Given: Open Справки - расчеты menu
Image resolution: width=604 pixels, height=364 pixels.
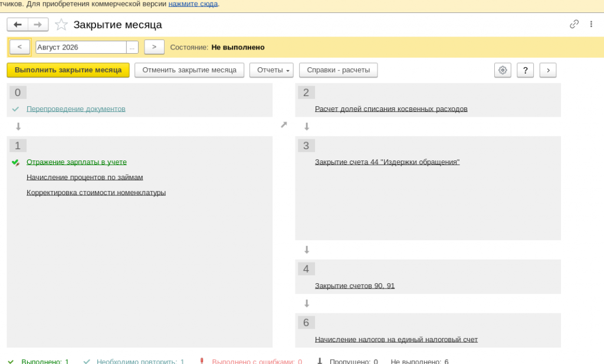Looking at the screenshot, I should (338, 70).
